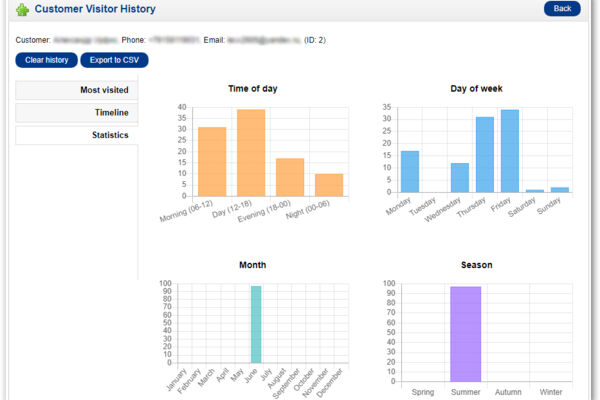Click the green puzzle-piece module icon
This screenshot has width=600, height=400.
pos(23,10)
